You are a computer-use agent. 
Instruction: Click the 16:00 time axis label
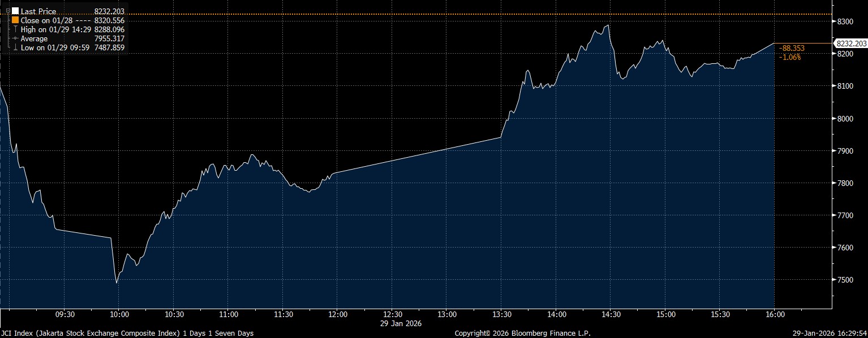775,314
